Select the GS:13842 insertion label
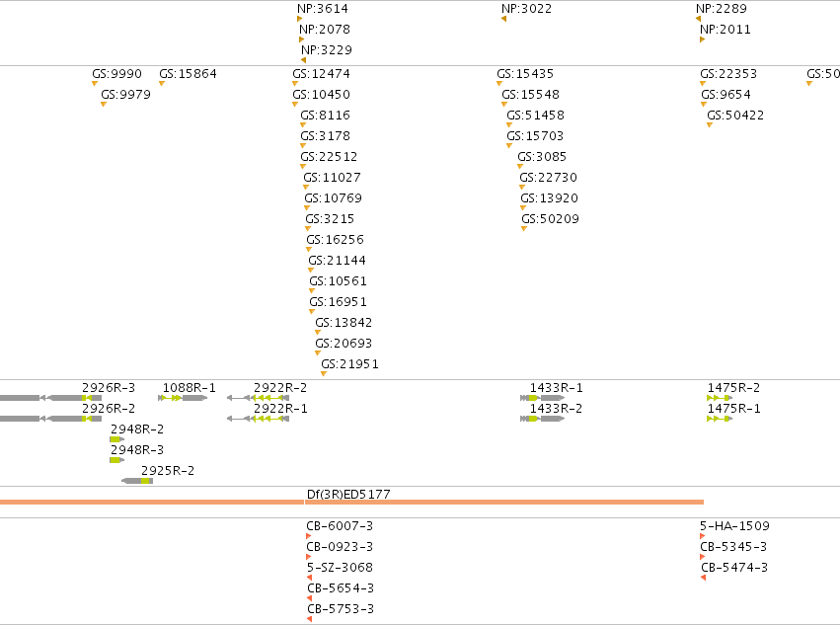 [x=344, y=323]
